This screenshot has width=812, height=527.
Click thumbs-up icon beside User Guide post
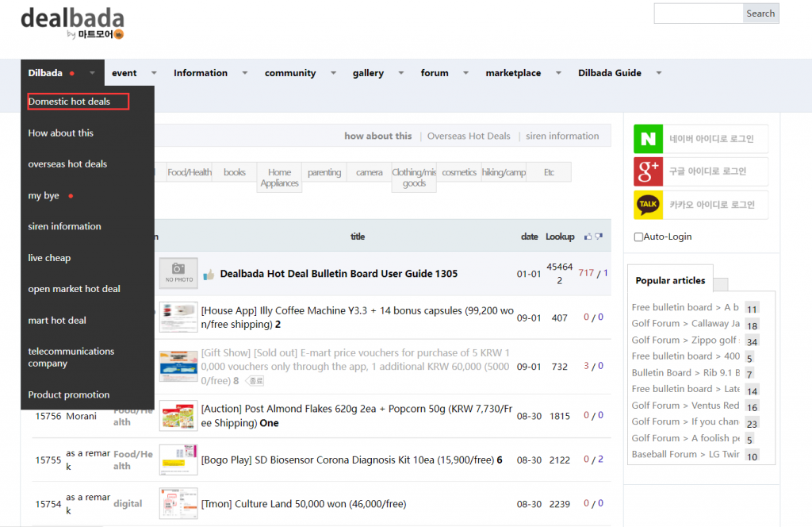click(209, 274)
